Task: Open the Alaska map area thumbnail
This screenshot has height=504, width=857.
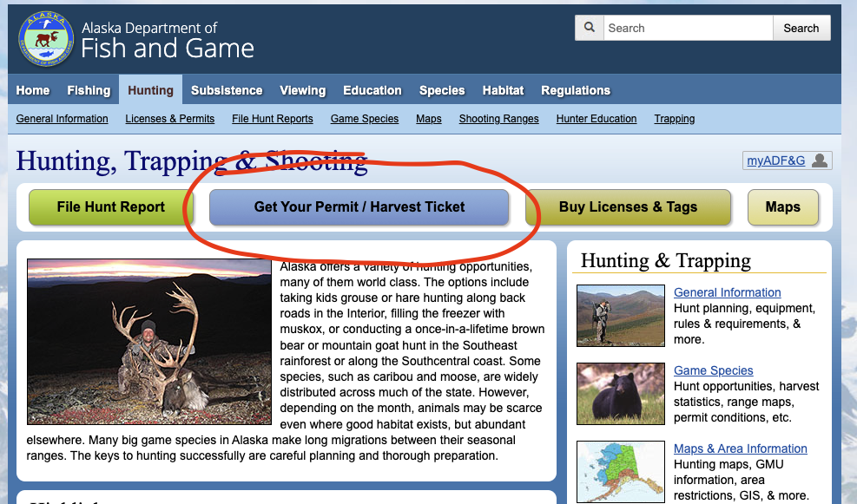Action: click(x=620, y=471)
